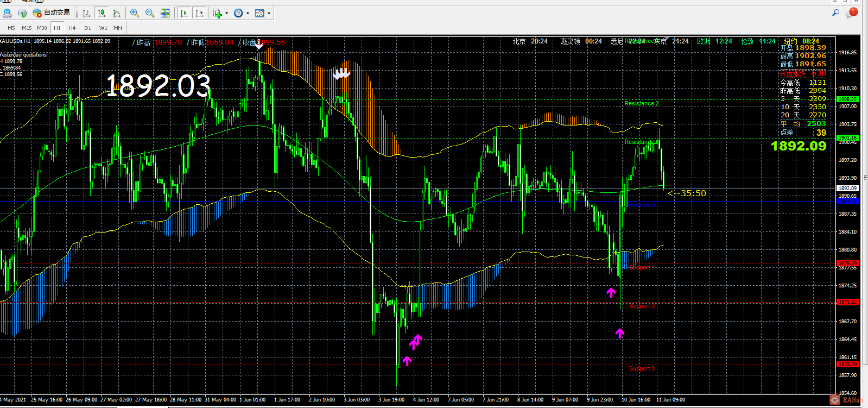Click the Resistance 2 level label
868x408 pixels.
[x=642, y=103]
